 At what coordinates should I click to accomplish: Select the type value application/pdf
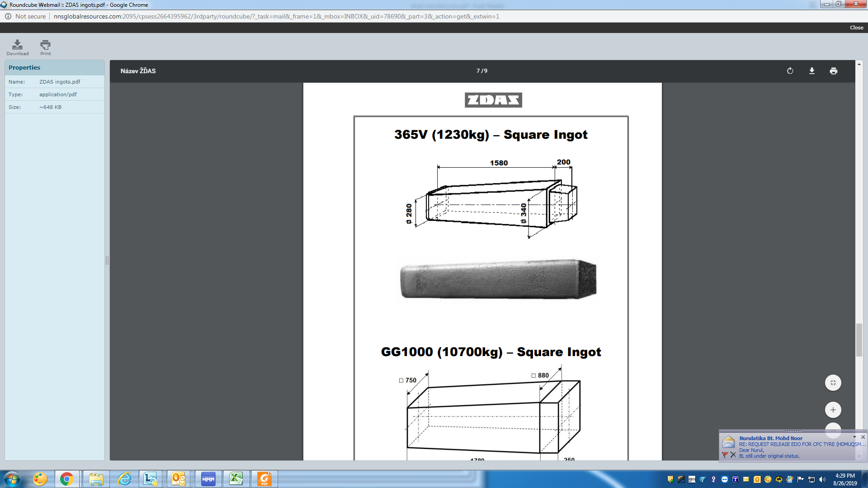[58, 94]
